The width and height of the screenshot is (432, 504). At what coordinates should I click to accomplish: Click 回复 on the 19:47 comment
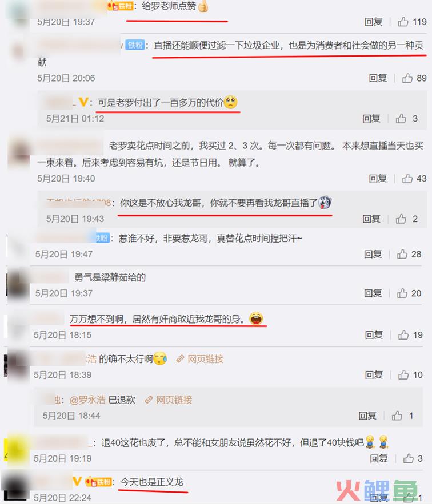pos(373,254)
